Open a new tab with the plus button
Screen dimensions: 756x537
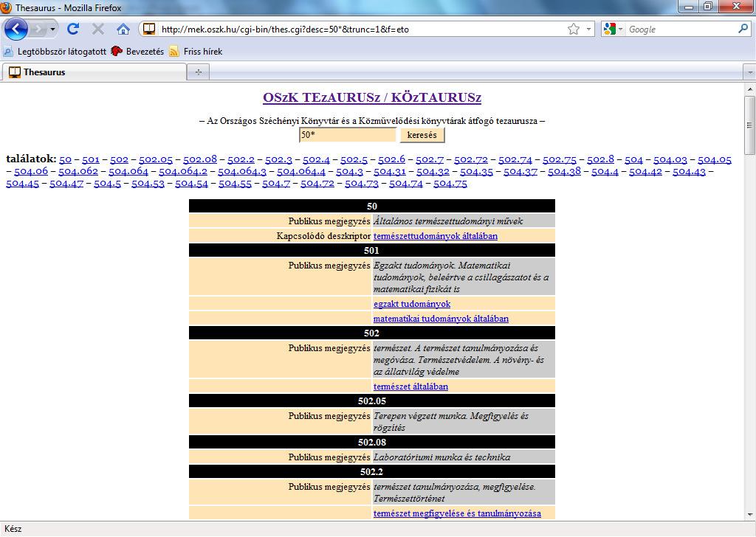[198, 72]
